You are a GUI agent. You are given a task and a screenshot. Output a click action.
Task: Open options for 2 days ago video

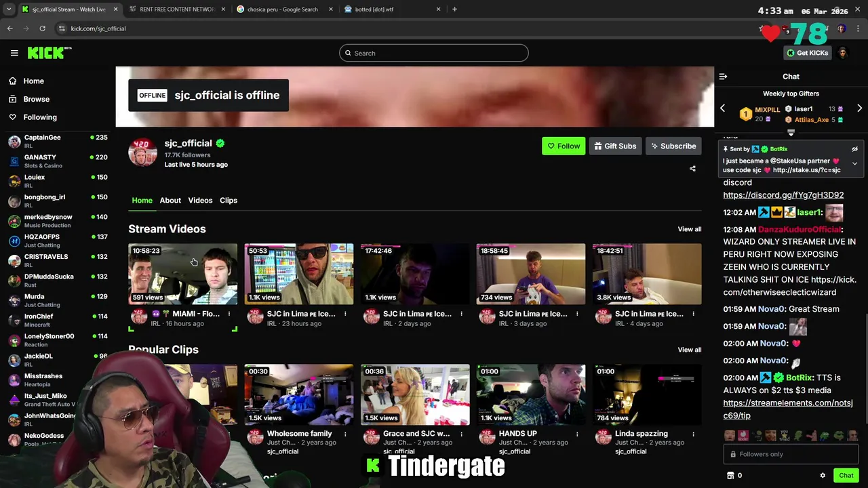[461, 314]
